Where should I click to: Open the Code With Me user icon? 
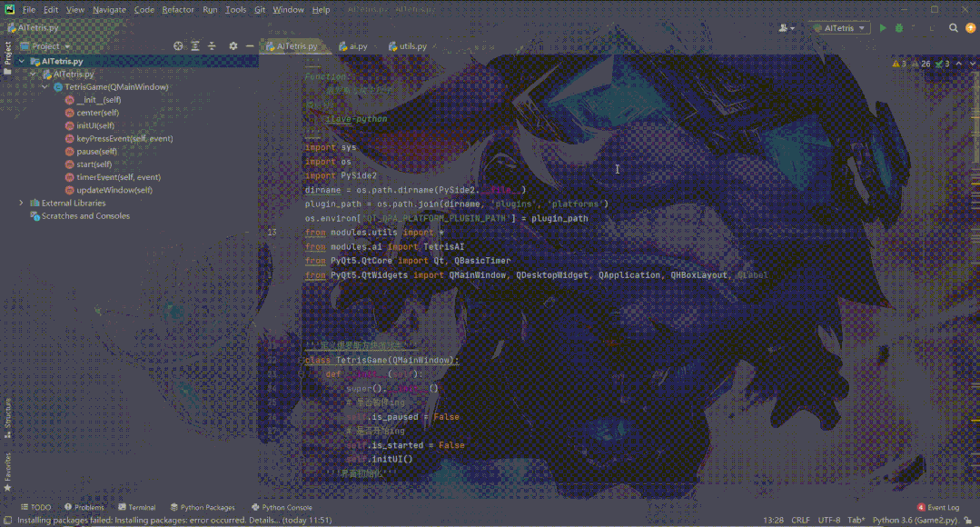[x=786, y=28]
